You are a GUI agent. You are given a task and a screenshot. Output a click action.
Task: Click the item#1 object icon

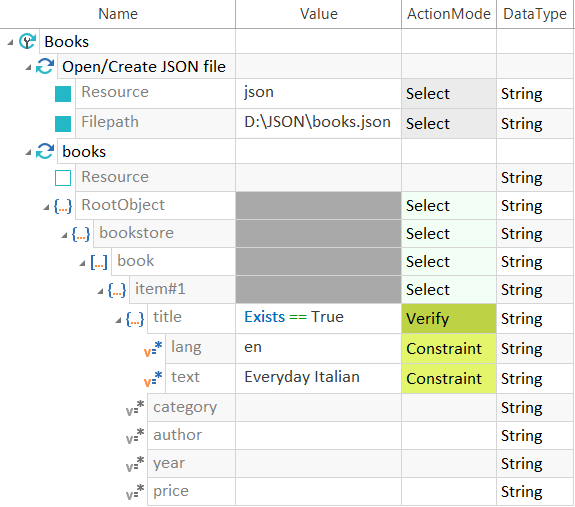point(117,290)
